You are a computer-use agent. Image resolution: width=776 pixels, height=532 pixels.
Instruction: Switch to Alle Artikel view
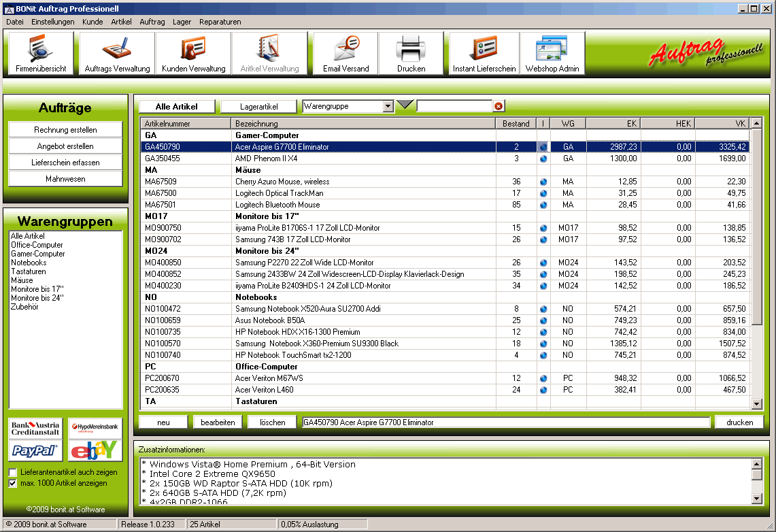point(177,106)
